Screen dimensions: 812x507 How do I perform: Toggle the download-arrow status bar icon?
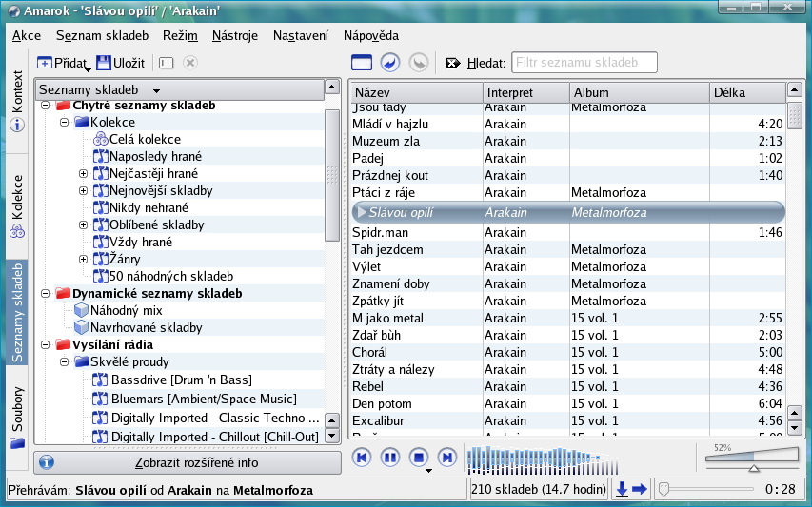622,489
